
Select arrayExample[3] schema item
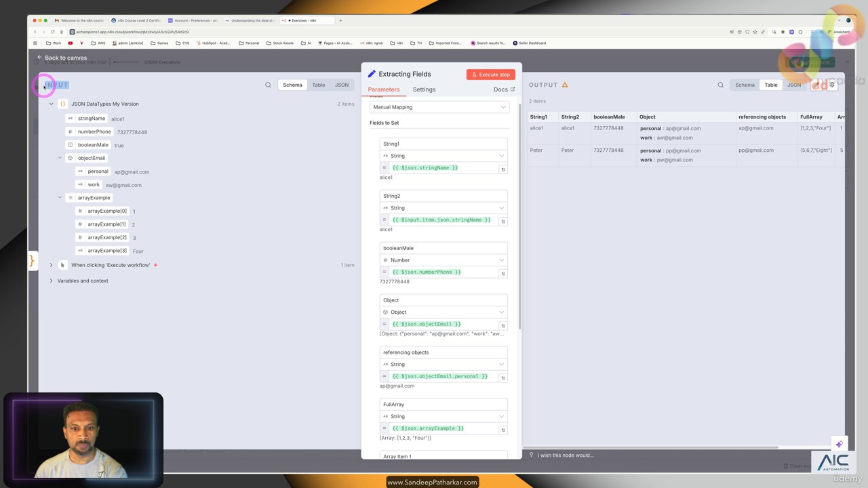pyautogui.click(x=102, y=251)
